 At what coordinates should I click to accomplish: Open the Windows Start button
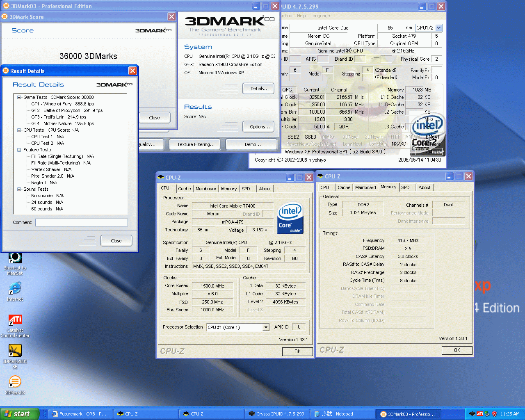coord(20,414)
